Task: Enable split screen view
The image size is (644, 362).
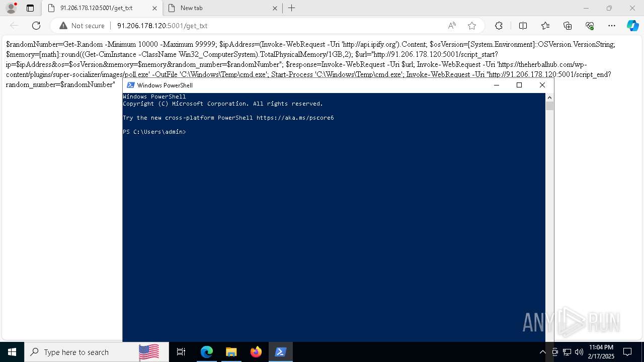Action: click(x=523, y=26)
